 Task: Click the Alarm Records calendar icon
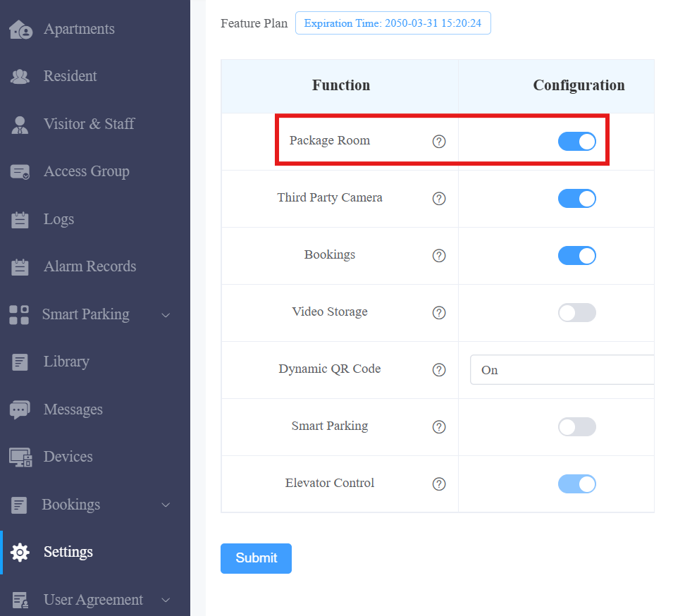pos(20,266)
